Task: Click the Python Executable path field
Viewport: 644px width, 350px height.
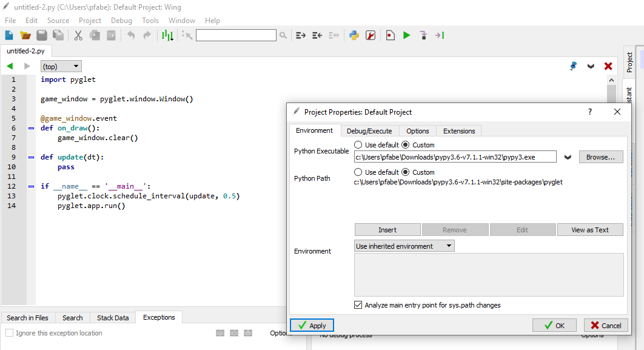Action: [x=455, y=157]
